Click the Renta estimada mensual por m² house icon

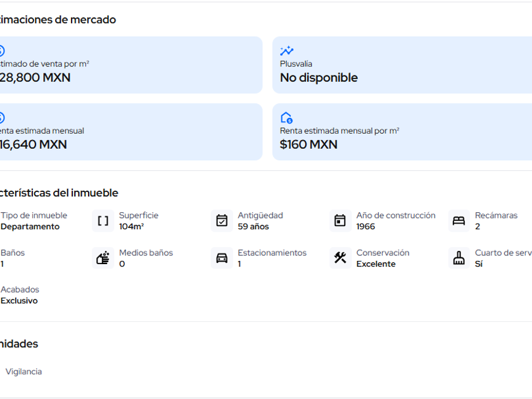point(286,118)
